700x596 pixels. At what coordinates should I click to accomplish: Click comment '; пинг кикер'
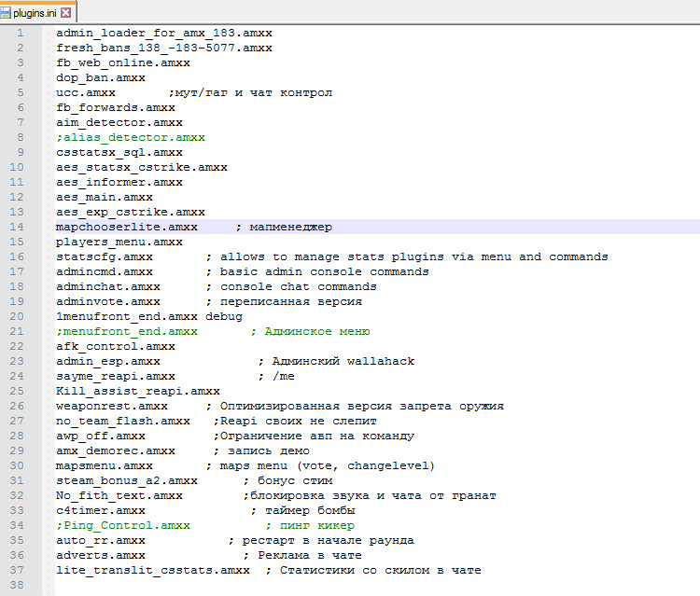pyautogui.click(x=310, y=525)
